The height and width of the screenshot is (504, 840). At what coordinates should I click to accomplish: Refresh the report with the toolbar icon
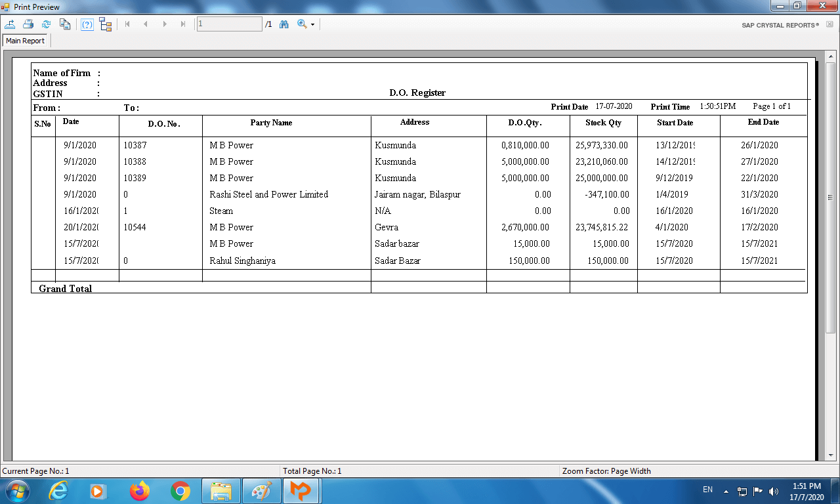click(47, 24)
